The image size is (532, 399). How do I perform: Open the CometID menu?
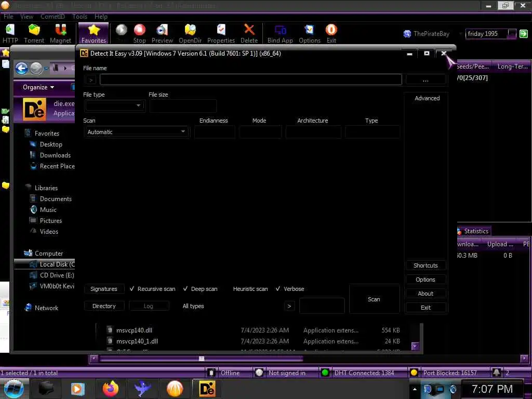tap(52, 16)
